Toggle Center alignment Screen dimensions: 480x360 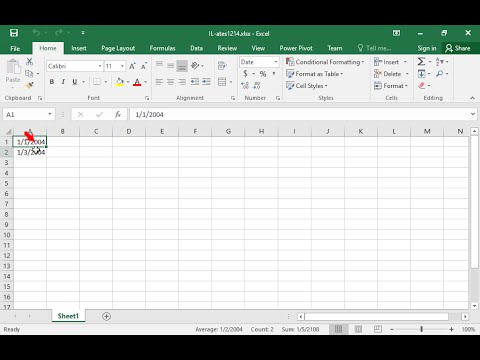tap(171, 82)
